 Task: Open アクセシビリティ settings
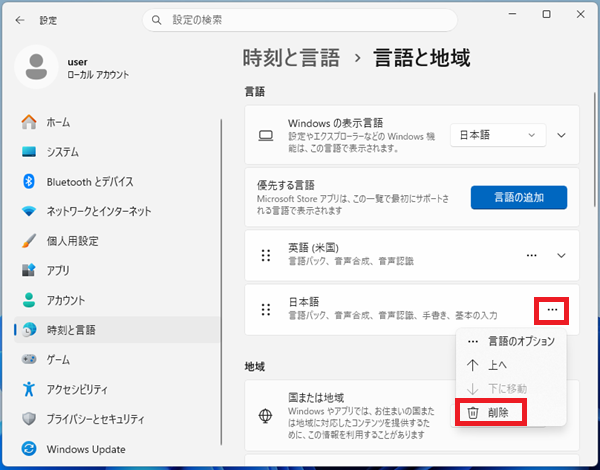(83, 389)
